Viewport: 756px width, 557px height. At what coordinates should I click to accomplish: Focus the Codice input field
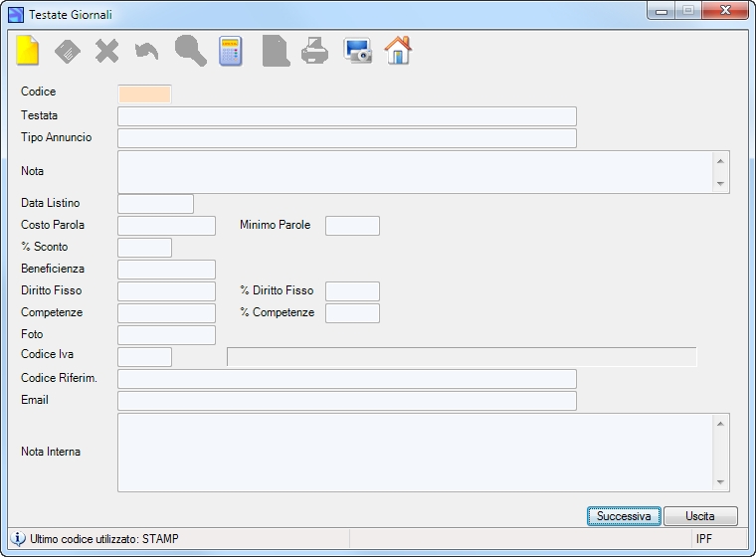tap(144, 94)
